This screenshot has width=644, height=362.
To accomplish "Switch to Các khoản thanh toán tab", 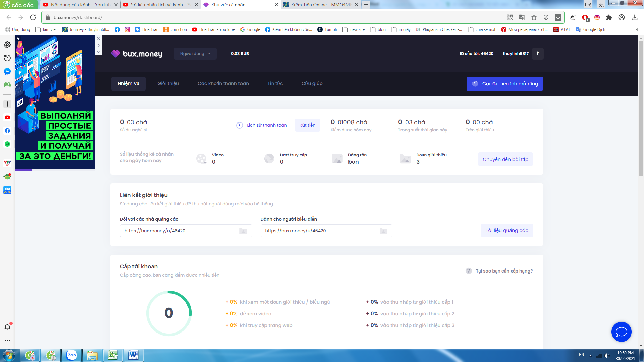I will click(223, 83).
